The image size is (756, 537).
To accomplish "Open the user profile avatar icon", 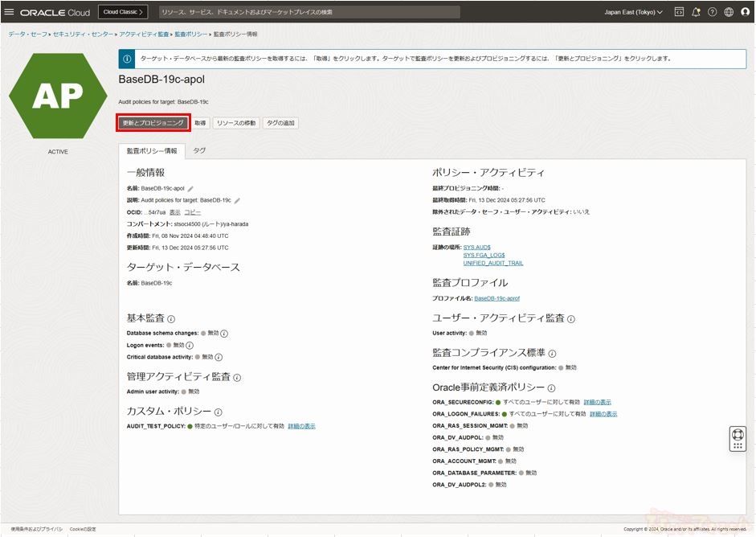I will 745,12.
